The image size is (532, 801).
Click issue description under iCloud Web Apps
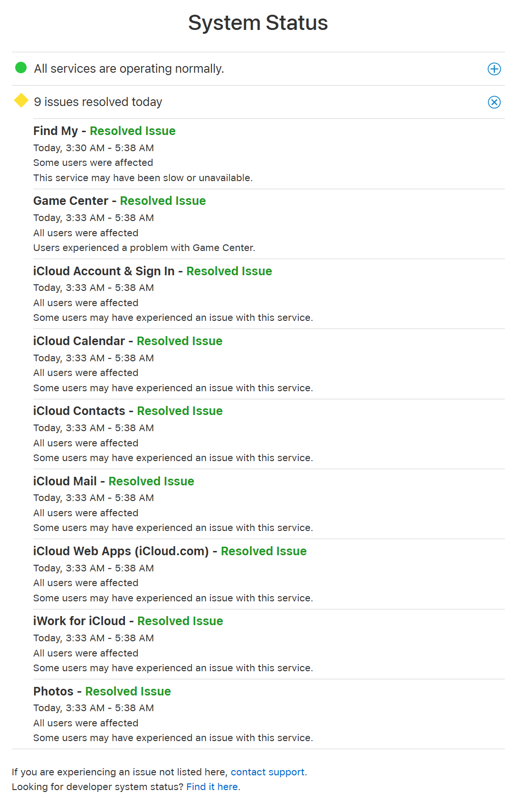(173, 598)
